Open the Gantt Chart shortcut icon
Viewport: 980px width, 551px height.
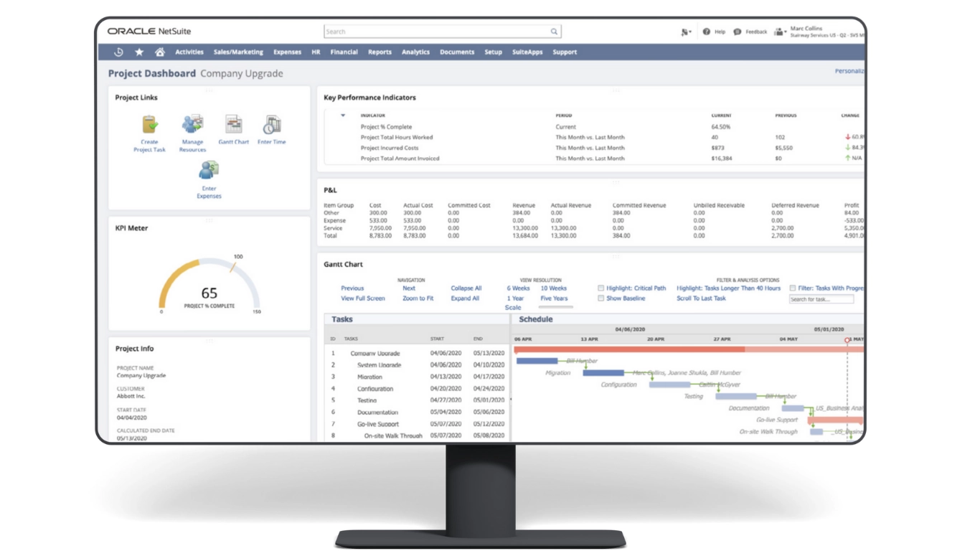click(233, 125)
